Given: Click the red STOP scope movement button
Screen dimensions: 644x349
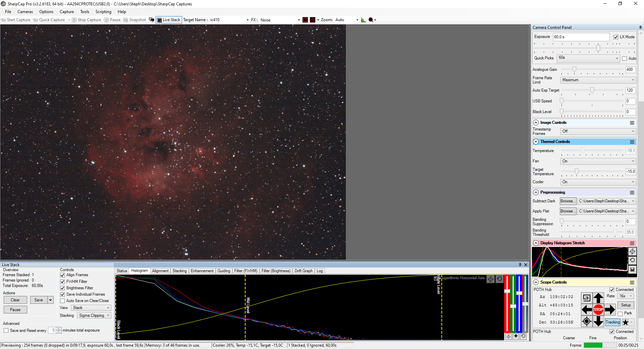Looking at the screenshot, I should coord(598,309).
